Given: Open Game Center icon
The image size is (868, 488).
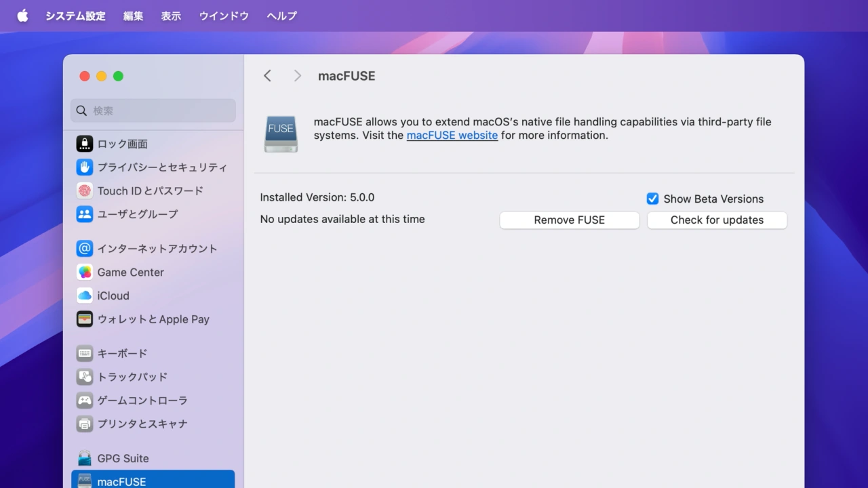Looking at the screenshot, I should (85, 272).
